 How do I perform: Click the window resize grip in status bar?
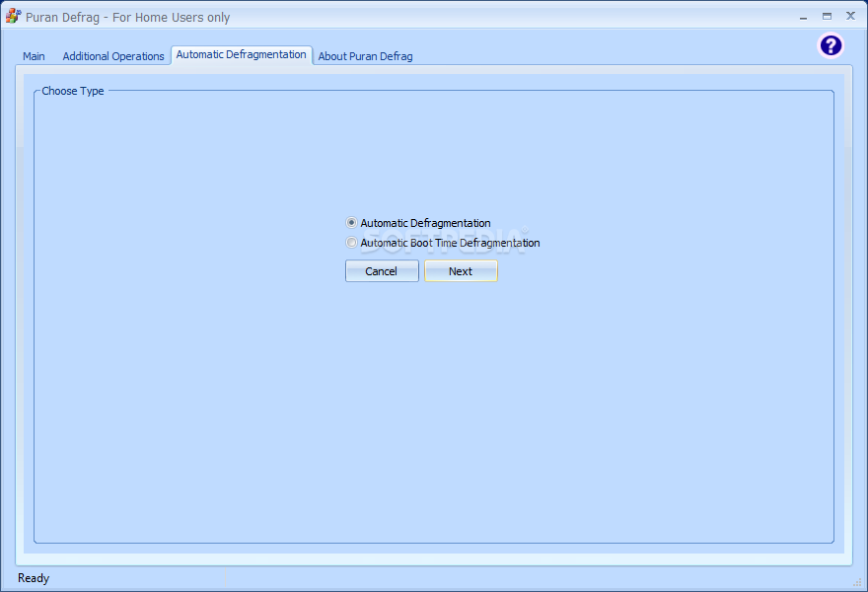click(857, 582)
